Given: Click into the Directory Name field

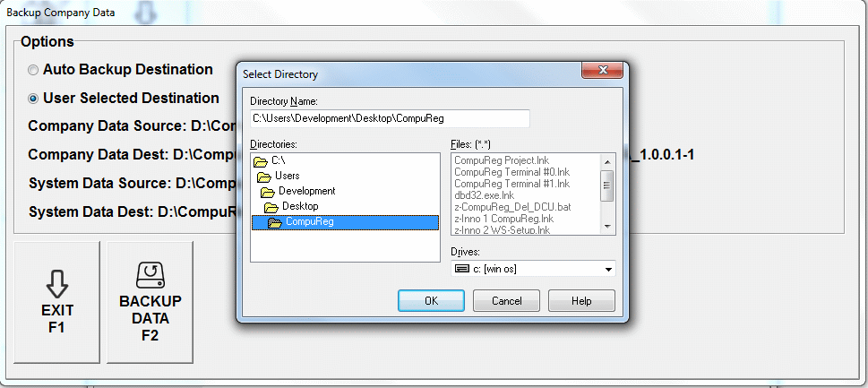Looking at the screenshot, I should [390, 118].
